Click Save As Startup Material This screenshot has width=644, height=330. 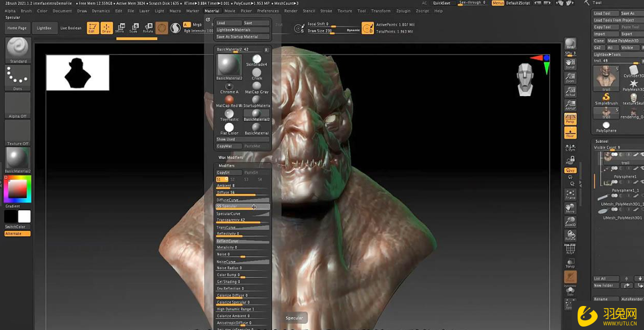[243, 37]
